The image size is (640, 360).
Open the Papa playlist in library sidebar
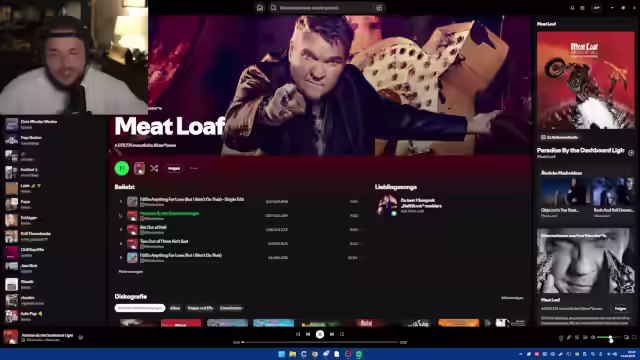coord(55,204)
